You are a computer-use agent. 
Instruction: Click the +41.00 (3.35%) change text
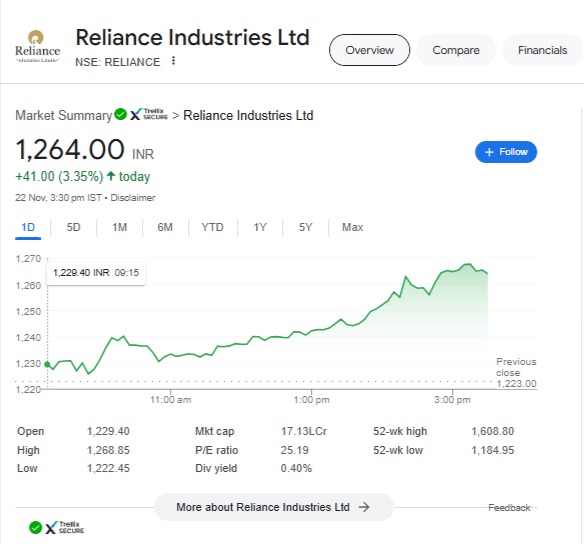(59, 176)
